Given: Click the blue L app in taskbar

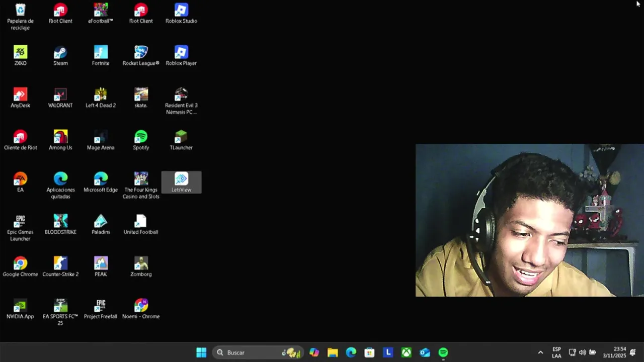Looking at the screenshot, I should pyautogui.click(x=388, y=352).
